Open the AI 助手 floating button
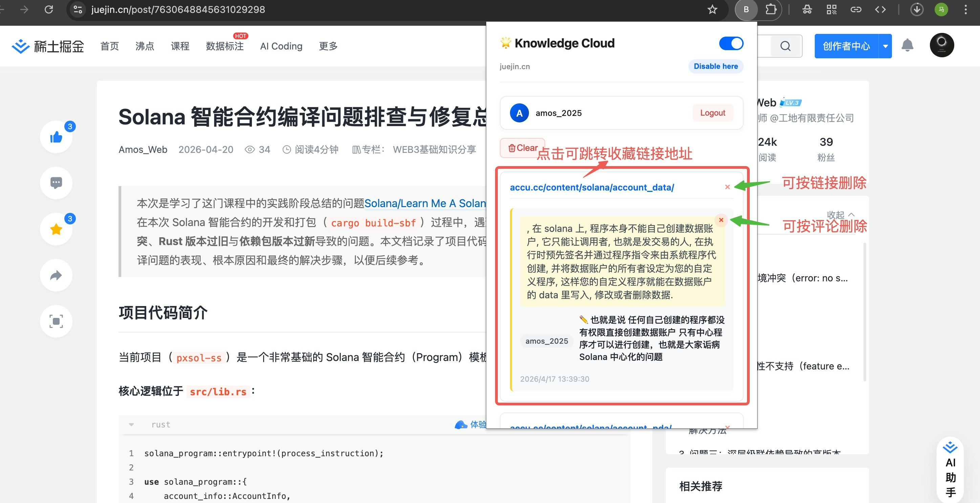The height and width of the screenshot is (503, 980). pos(950,470)
